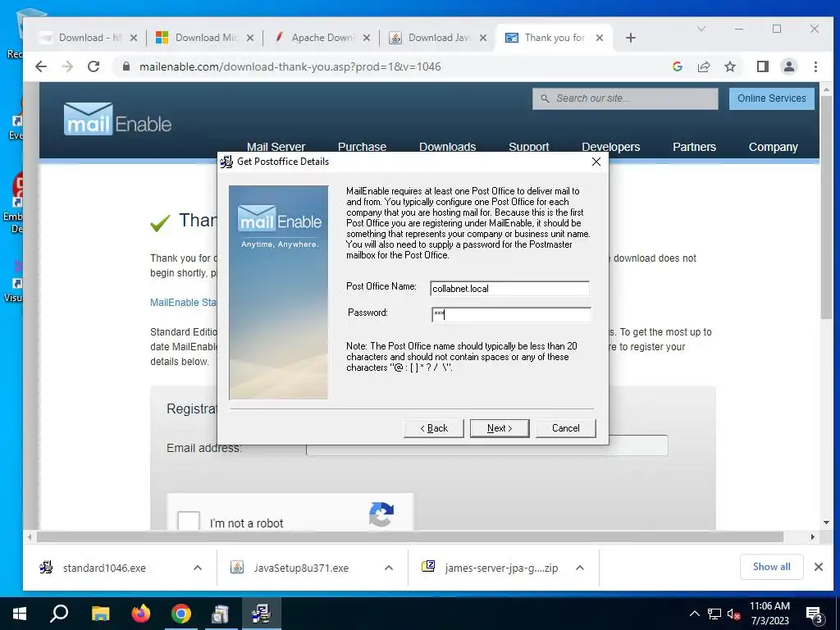Open the notification center icon

pyautogui.click(x=815, y=615)
